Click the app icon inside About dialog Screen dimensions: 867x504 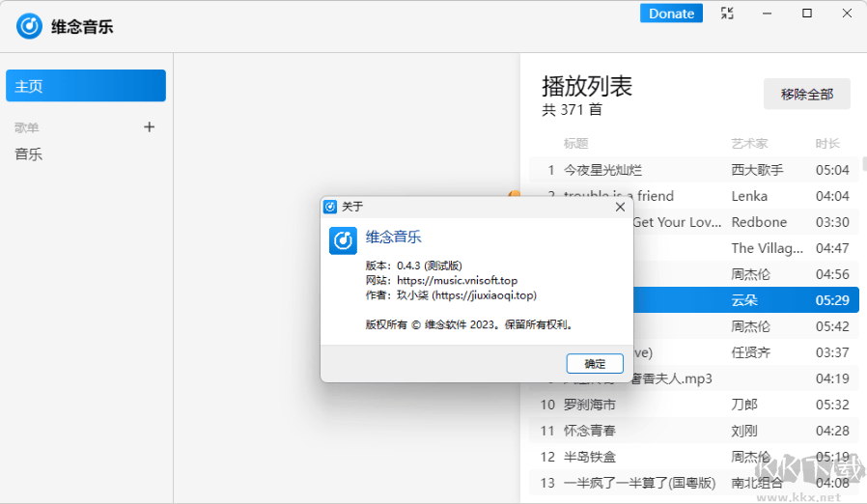(x=343, y=240)
